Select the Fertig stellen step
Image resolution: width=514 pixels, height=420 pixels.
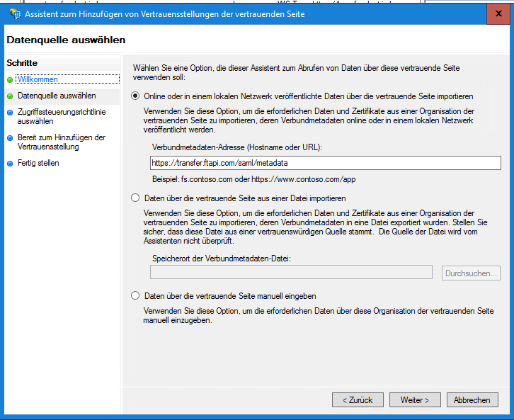pos(38,163)
